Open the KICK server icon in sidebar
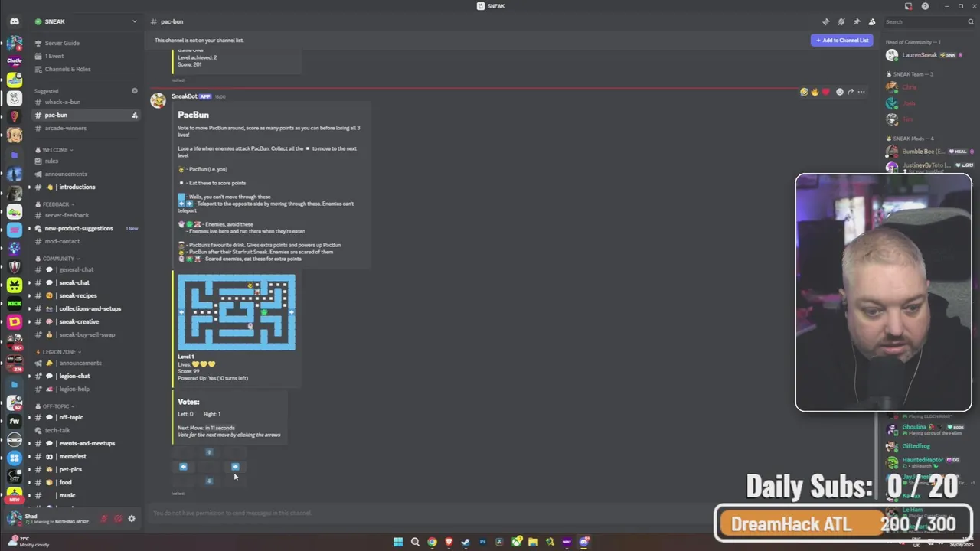The image size is (980, 551). tap(14, 303)
